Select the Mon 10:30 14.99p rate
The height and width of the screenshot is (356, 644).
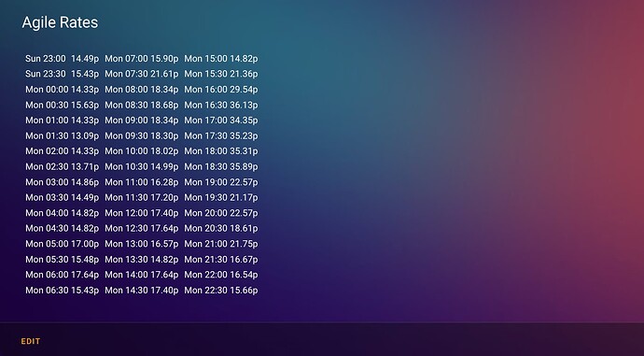pyautogui.click(x=142, y=167)
